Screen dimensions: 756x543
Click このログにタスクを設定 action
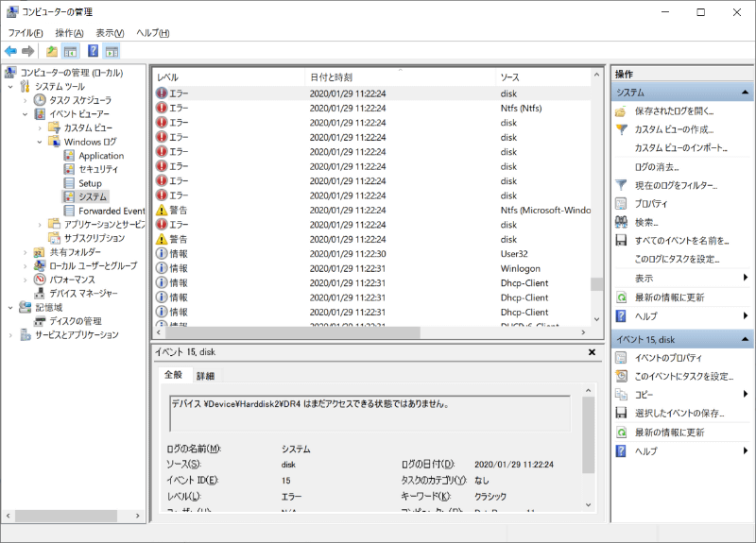(x=677, y=259)
